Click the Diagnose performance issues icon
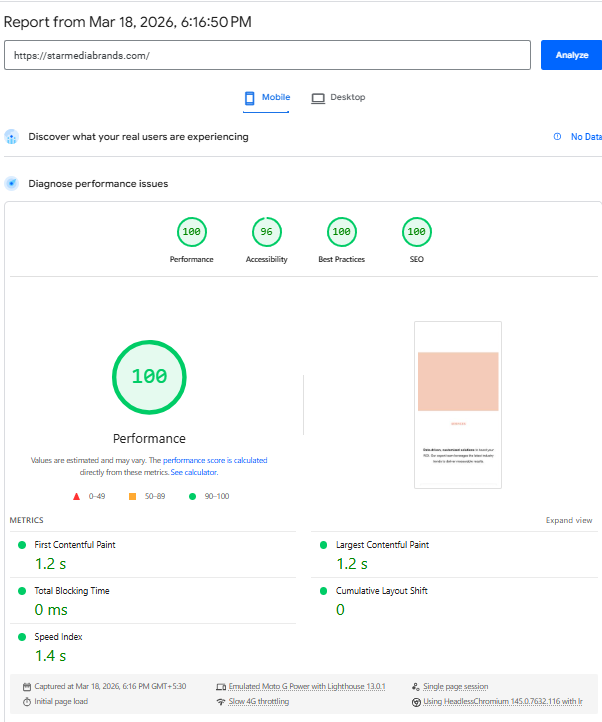This screenshot has width=602, height=722. [12, 184]
